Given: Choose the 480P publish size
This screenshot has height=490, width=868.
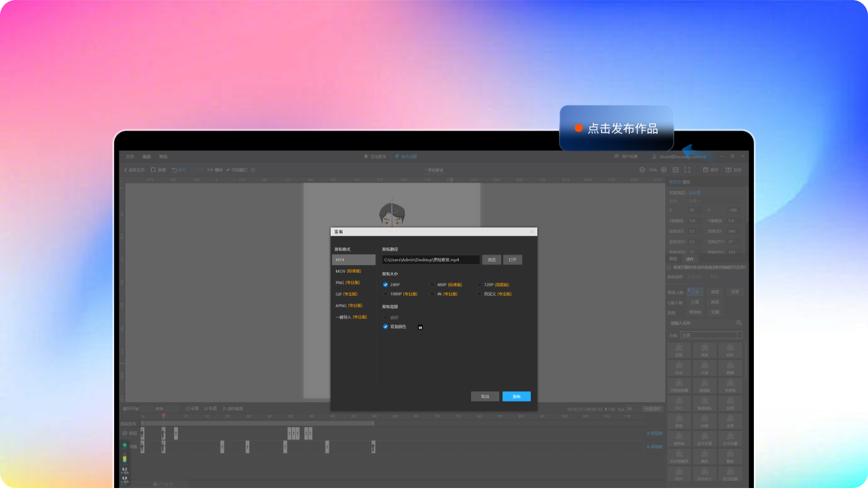Looking at the screenshot, I should [445, 285].
